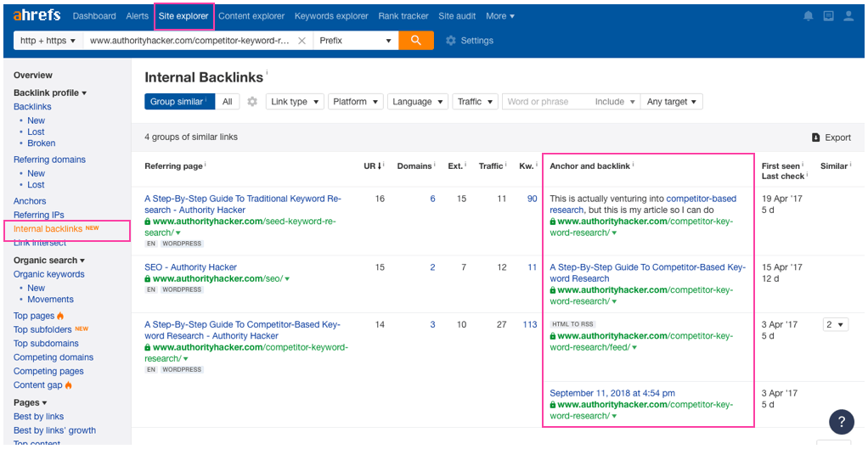Open Referring domains in sidebar
Viewport: 868px width, 449px height.
[49, 160]
